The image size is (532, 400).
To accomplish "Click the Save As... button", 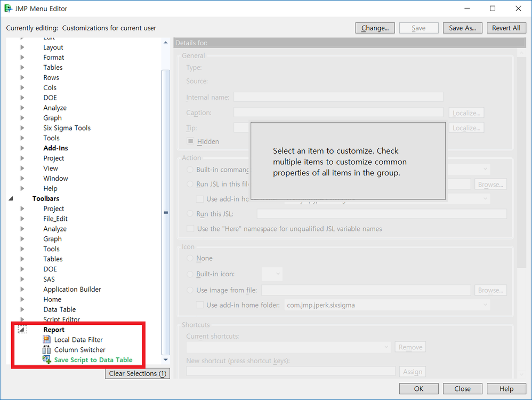I will click(x=463, y=28).
